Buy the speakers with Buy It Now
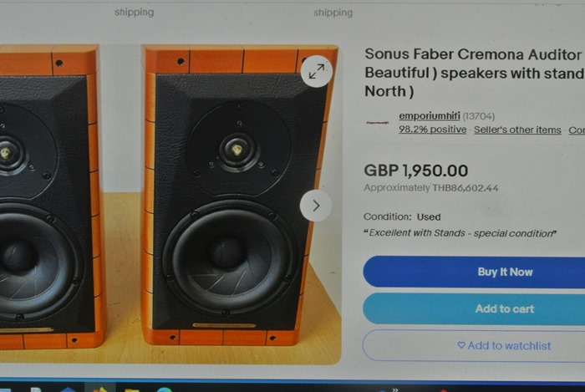The width and height of the screenshot is (585, 392). 505,272
